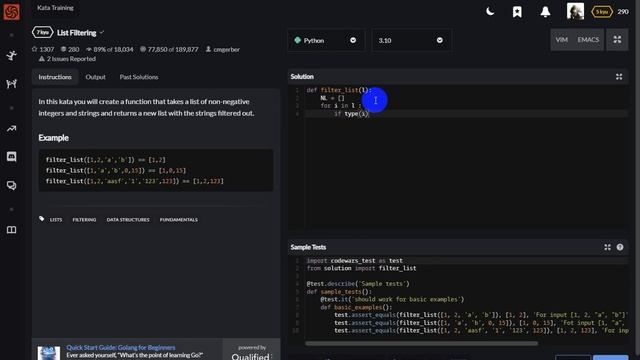The height and width of the screenshot is (360, 640).
Task: Open the Docs book sidebar icon
Action: coord(11,230)
